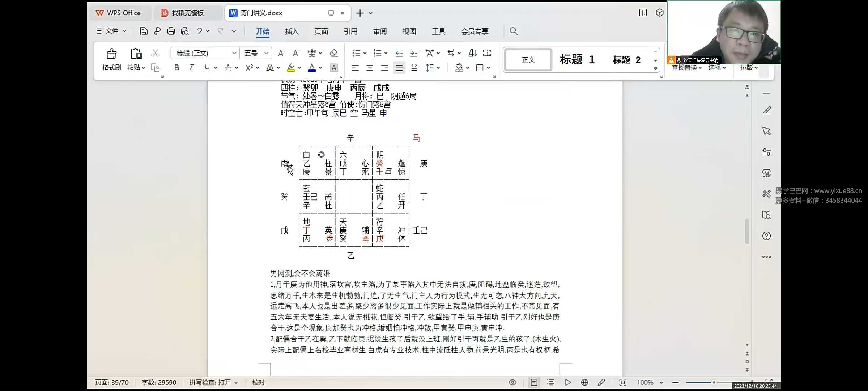
Task: Switch to the 插入 ribbon tab
Action: tap(292, 31)
